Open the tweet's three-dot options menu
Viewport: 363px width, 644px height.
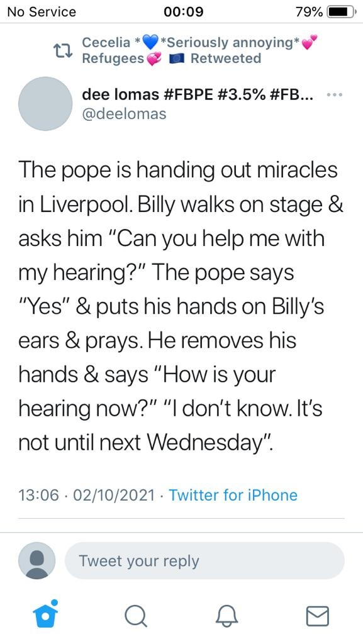[335, 95]
